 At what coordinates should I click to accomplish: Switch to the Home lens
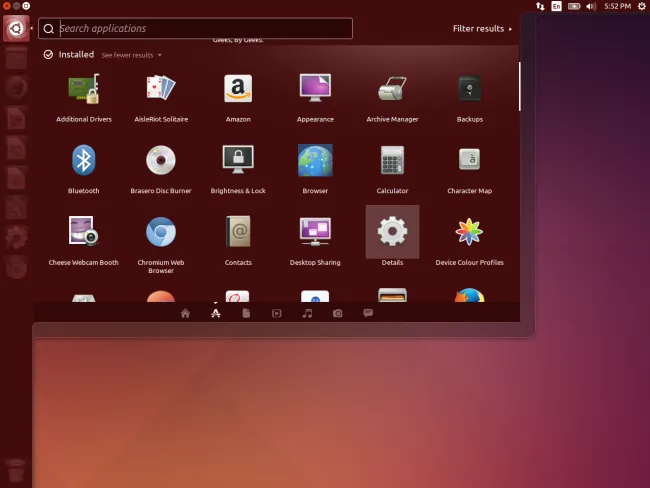[x=185, y=313]
